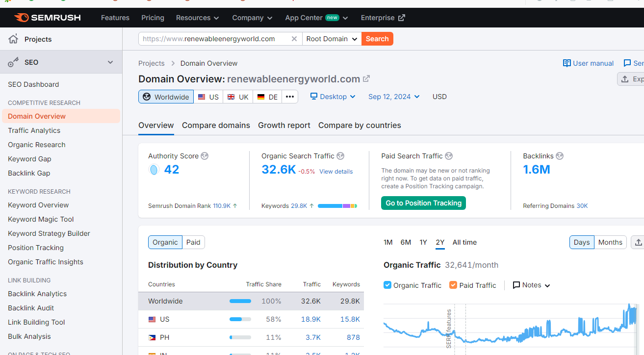
Task: Click the View details link
Action: coord(336,172)
